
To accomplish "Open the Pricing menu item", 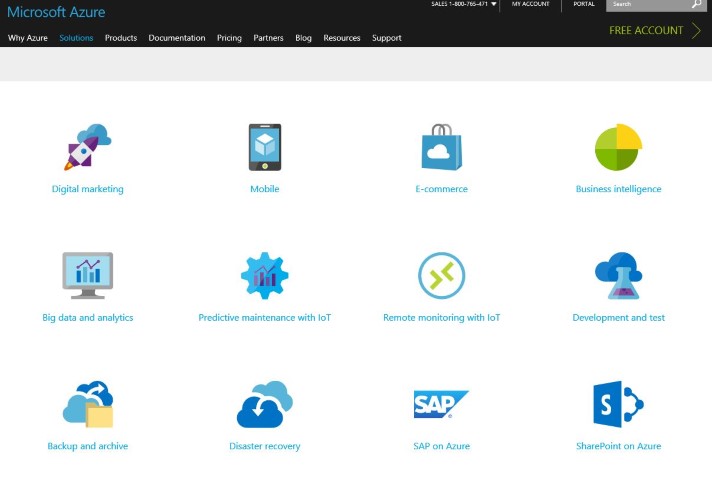I will (x=229, y=38).
